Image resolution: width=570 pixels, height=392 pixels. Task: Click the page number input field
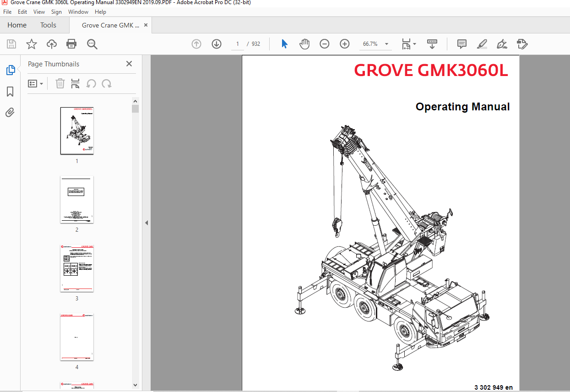pos(237,44)
